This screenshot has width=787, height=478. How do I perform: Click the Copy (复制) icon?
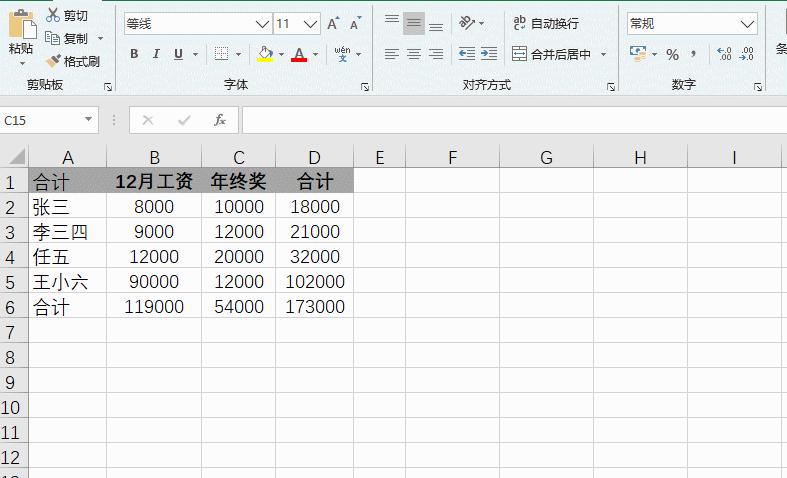pyautogui.click(x=52, y=38)
